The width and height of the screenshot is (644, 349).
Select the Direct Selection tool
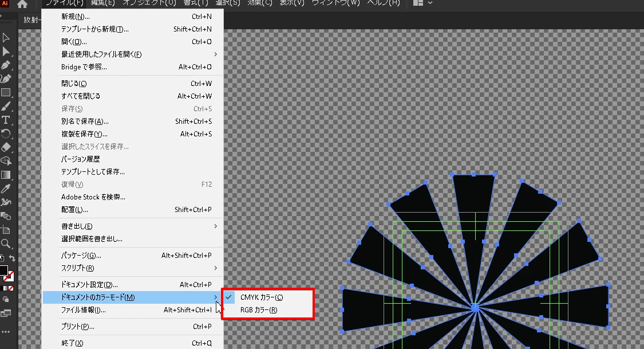pyautogui.click(x=6, y=52)
